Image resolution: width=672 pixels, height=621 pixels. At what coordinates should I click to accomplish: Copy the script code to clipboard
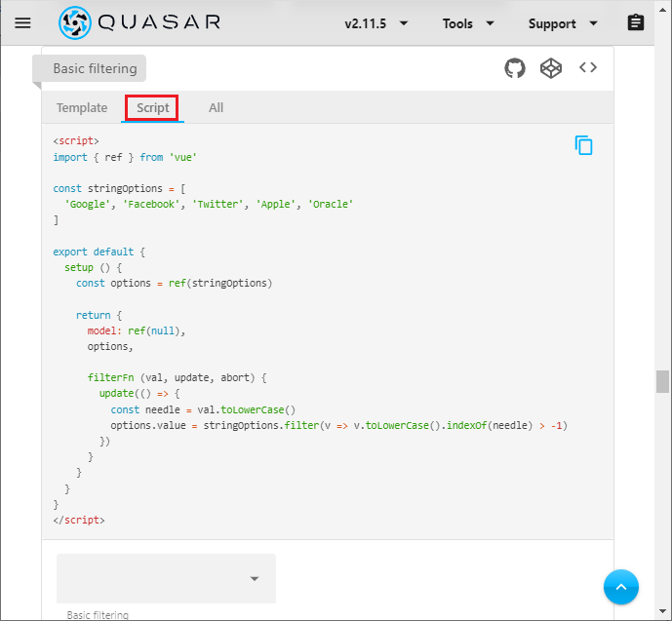click(583, 145)
